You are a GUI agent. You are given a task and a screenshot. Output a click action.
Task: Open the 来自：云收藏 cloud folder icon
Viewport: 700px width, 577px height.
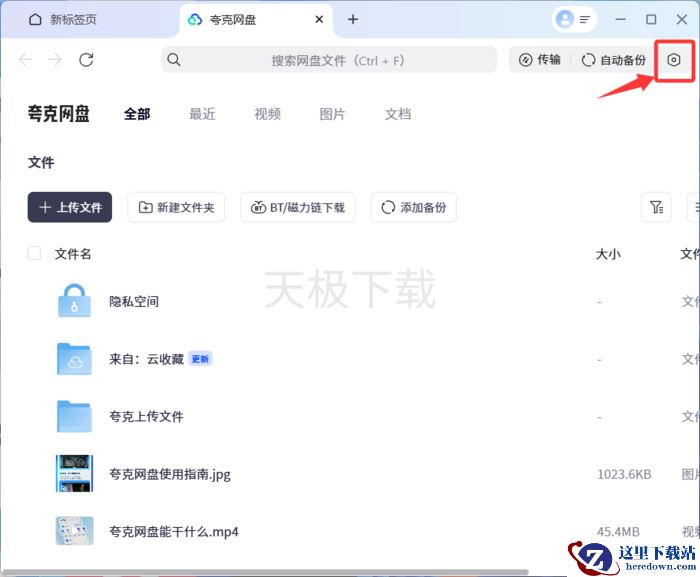75,359
